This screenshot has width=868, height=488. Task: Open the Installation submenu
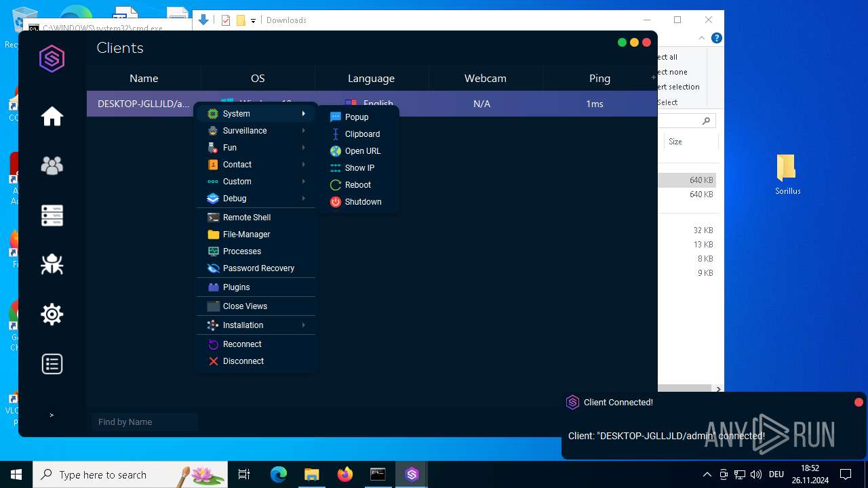coord(256,325)
